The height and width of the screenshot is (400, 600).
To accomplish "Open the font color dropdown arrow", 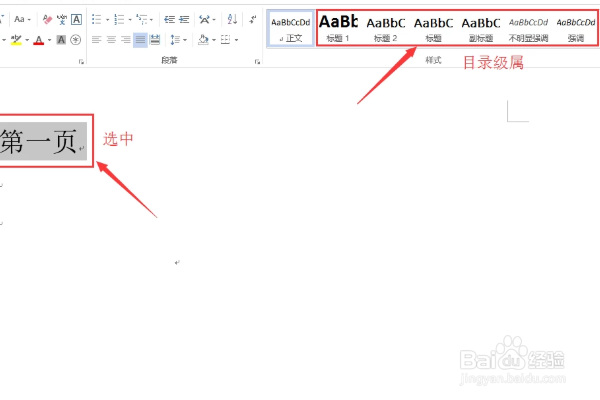I will [x=49, y=40].
